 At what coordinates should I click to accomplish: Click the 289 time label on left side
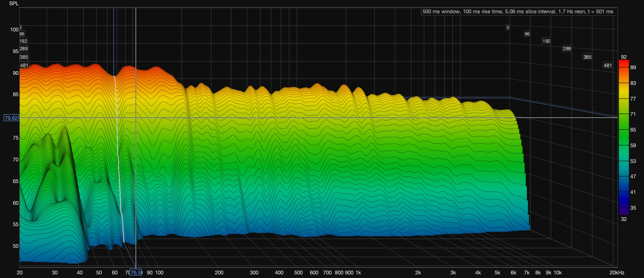coord(24,49)
